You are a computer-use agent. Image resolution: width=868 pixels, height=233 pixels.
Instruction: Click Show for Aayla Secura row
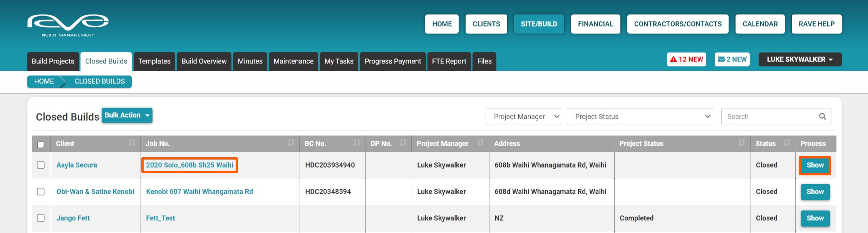[x=815, y=165]
